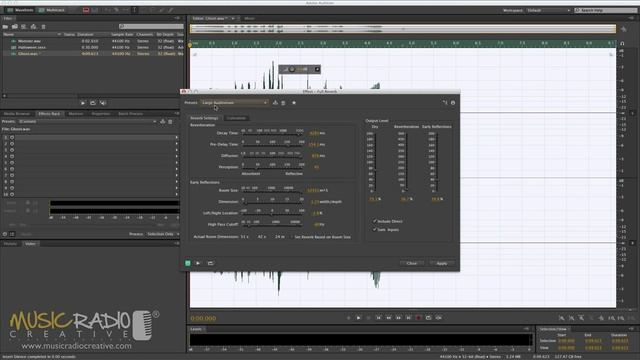Save Full Reverb preset in dialog

tap(275, 102)
